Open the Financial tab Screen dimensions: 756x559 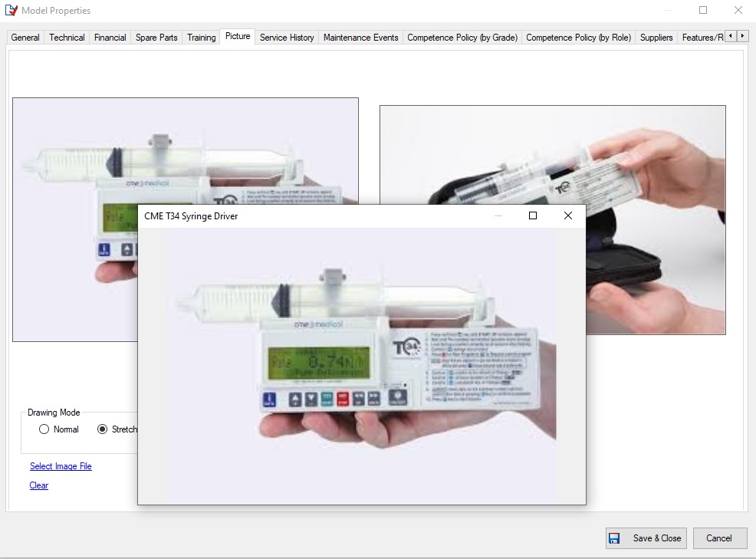pyautogui.click(x=110, y=38)
